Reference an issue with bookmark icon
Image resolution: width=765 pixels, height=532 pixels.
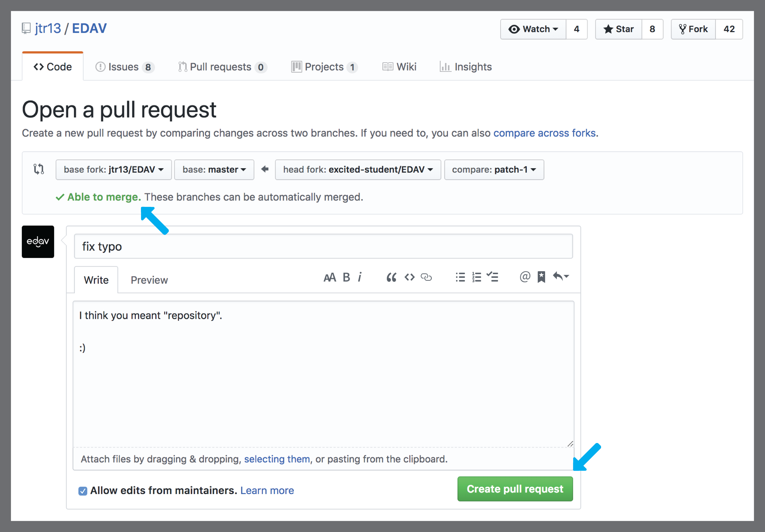[x=541, y=277]
